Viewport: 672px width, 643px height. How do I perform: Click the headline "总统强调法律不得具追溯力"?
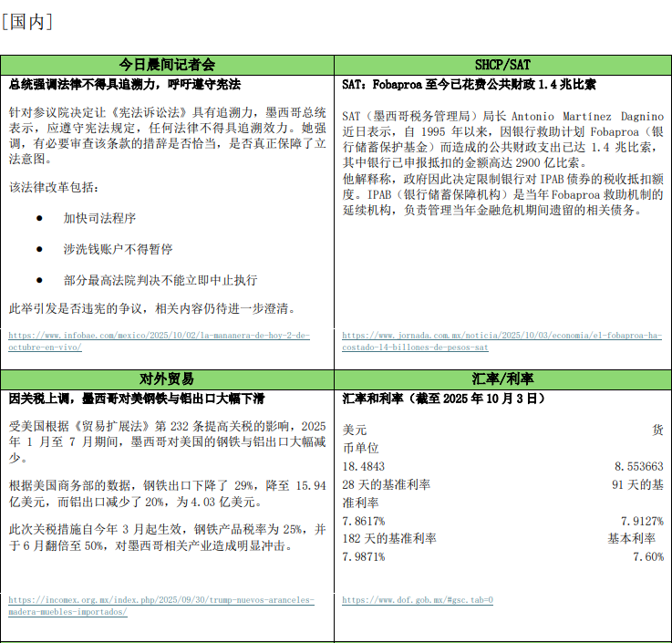point(125,84)
